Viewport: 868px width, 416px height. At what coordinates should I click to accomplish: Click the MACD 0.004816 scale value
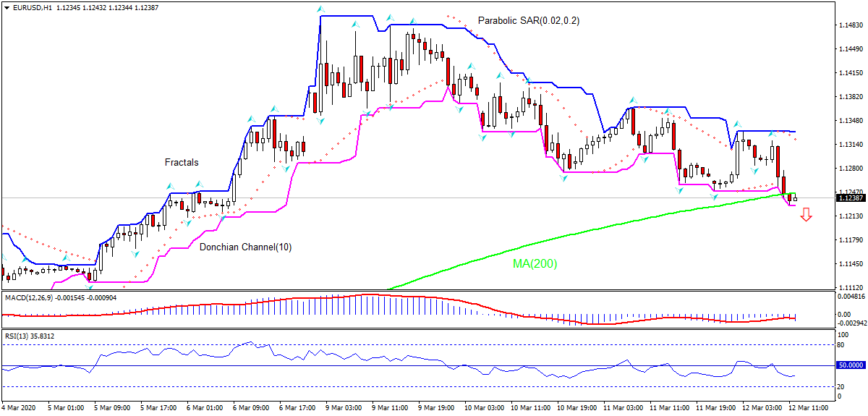point(851,297)
